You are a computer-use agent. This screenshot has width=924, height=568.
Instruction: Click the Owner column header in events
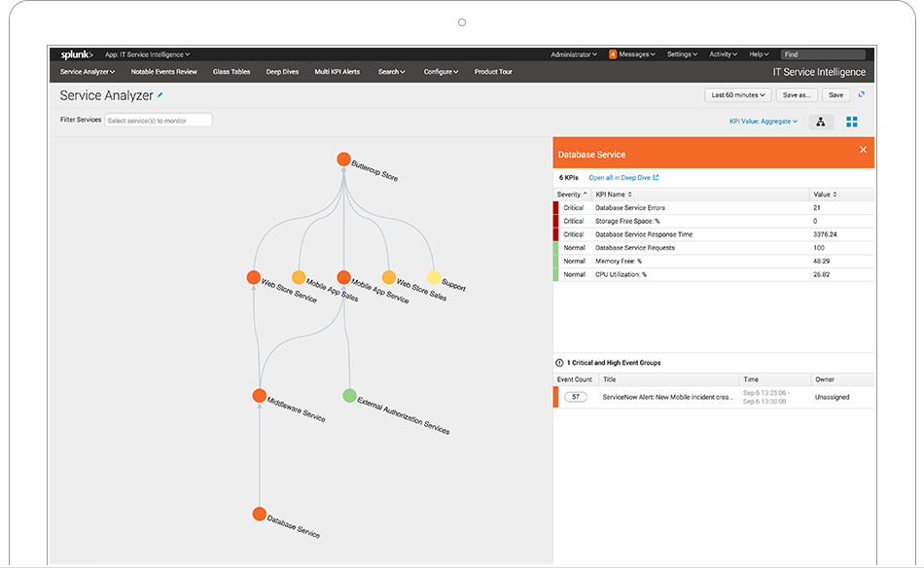pyautogui.click(x=825, y=379)
